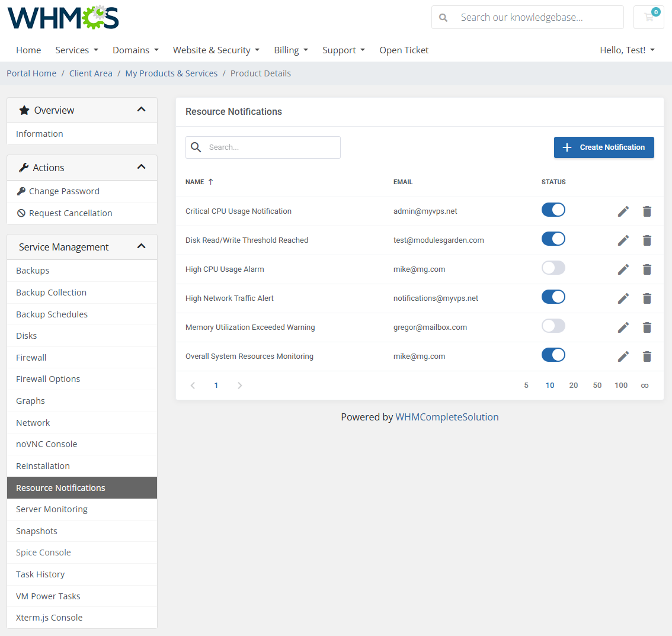Click the Create Notification button
Image resolution: width=672 pixels, height=636 pixels.
tap(604, 147)
